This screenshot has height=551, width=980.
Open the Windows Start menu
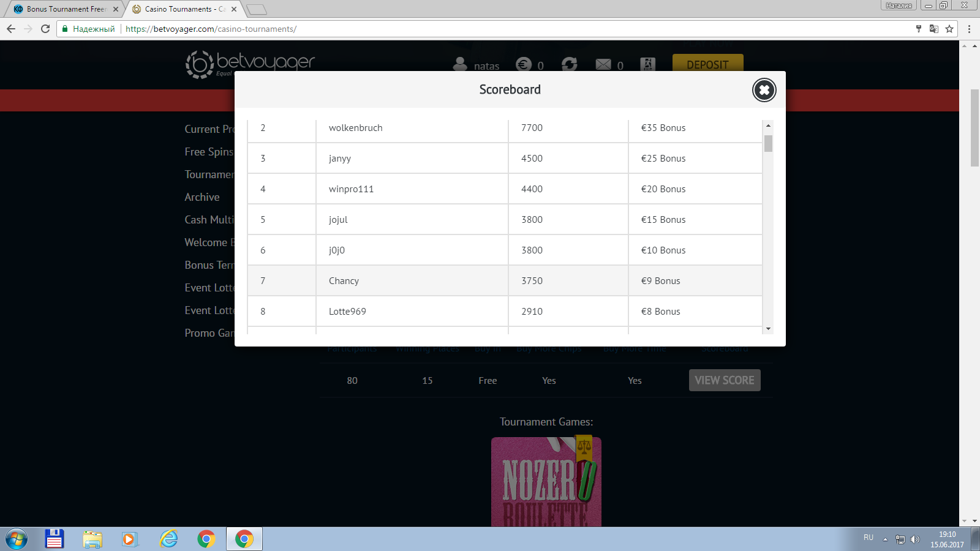(17, 539)
